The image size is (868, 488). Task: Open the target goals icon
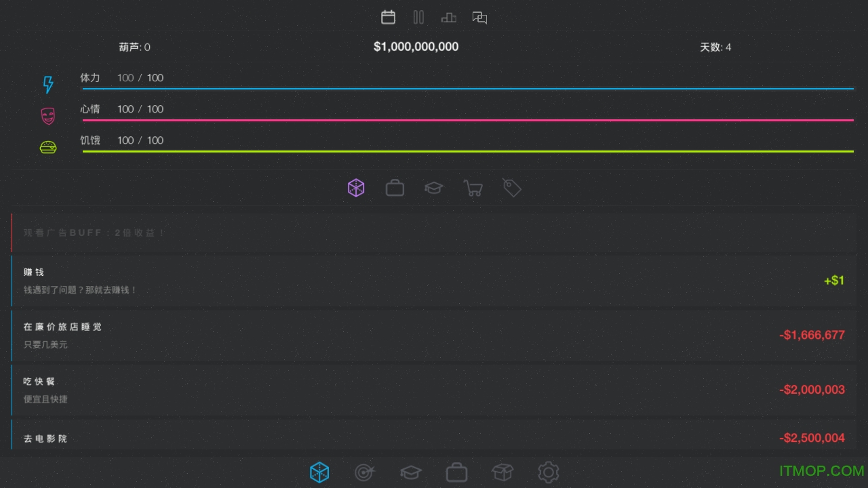click(x=365, y=472)
